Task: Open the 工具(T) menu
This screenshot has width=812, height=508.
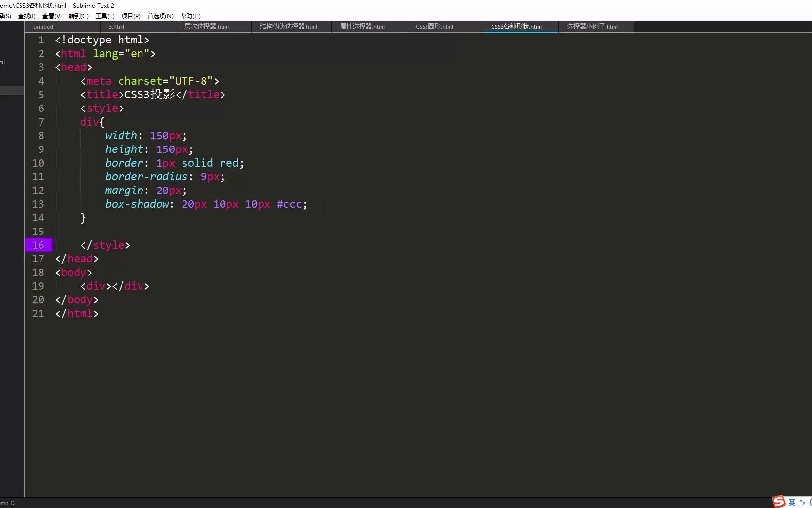Action: click(105, 16)
